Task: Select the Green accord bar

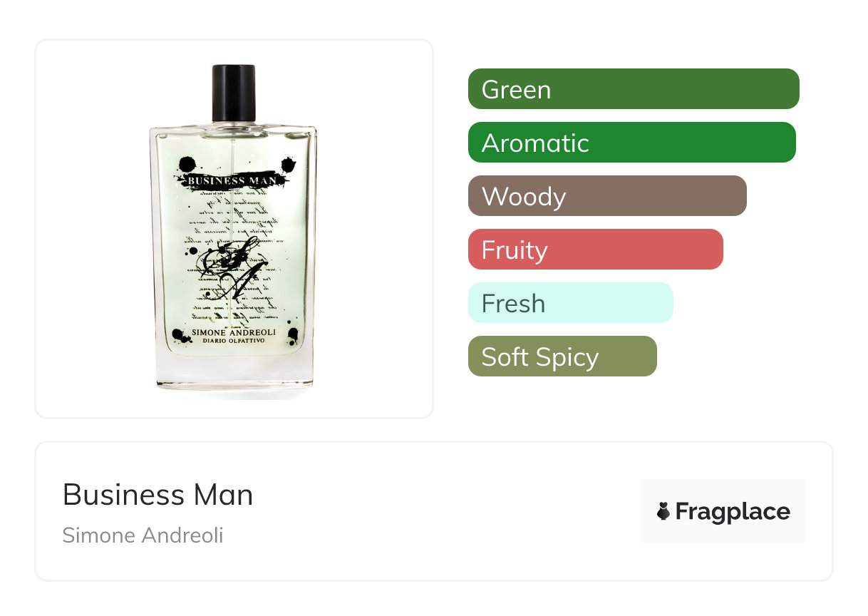Action: pos(634,89)
